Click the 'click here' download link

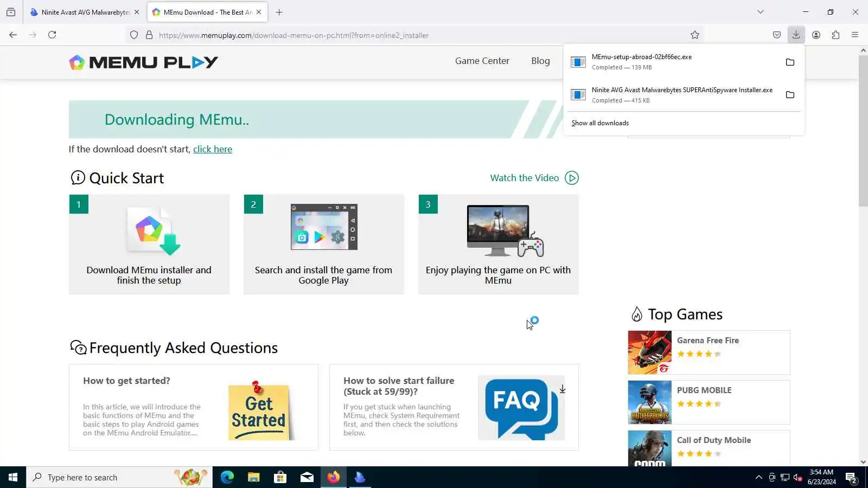click(213, 149)
